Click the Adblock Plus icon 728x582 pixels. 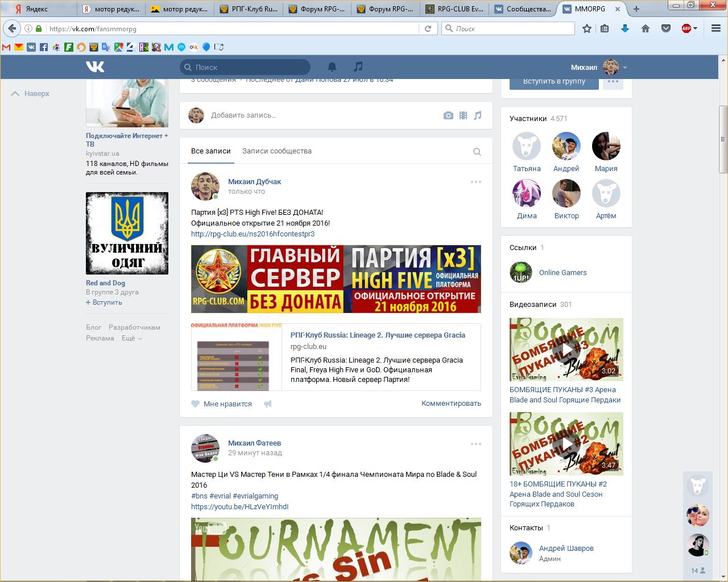pos(686,28)
